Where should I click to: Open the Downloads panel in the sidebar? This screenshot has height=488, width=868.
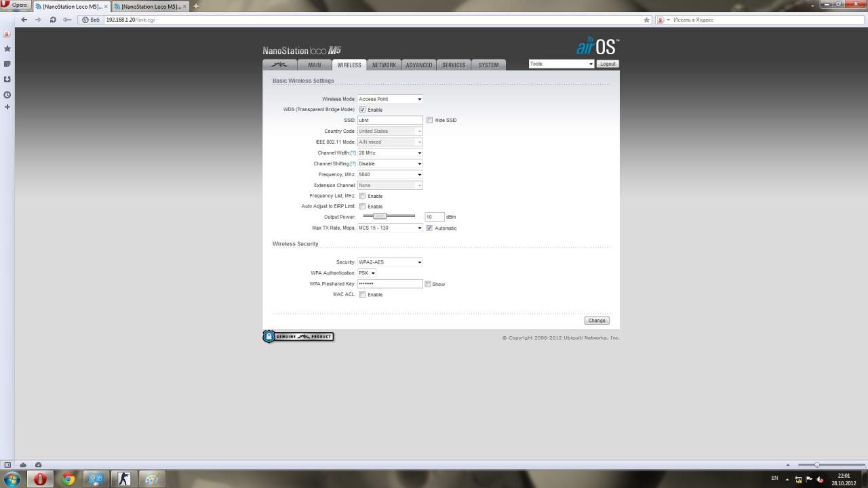[7, 79]
